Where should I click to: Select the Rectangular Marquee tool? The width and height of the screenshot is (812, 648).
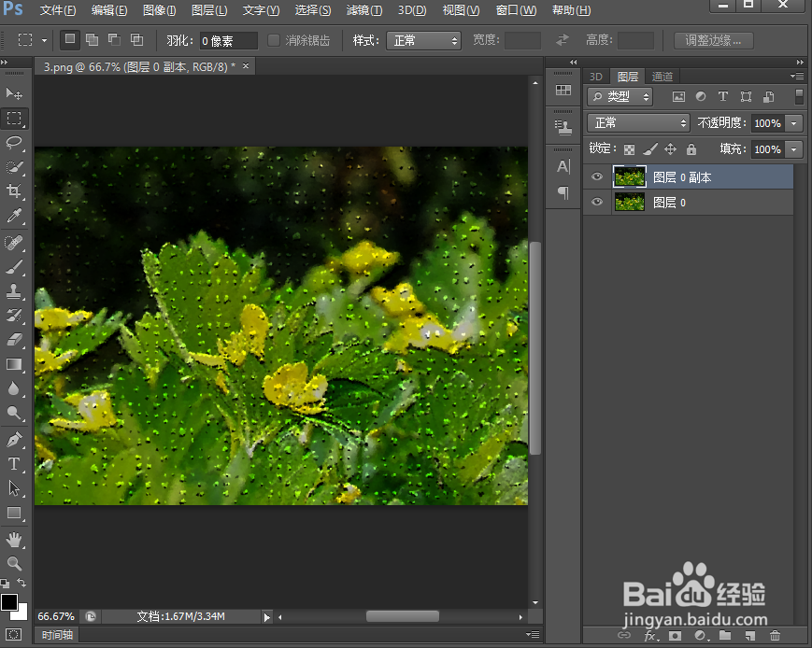pyautogui.click(x=14, y=118)
